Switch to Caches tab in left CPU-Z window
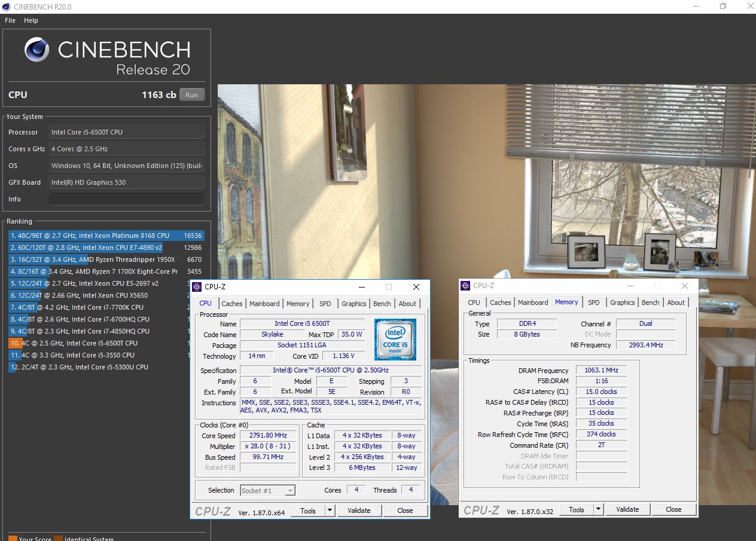This screenshot has width=756, height=541. [232, 304]
